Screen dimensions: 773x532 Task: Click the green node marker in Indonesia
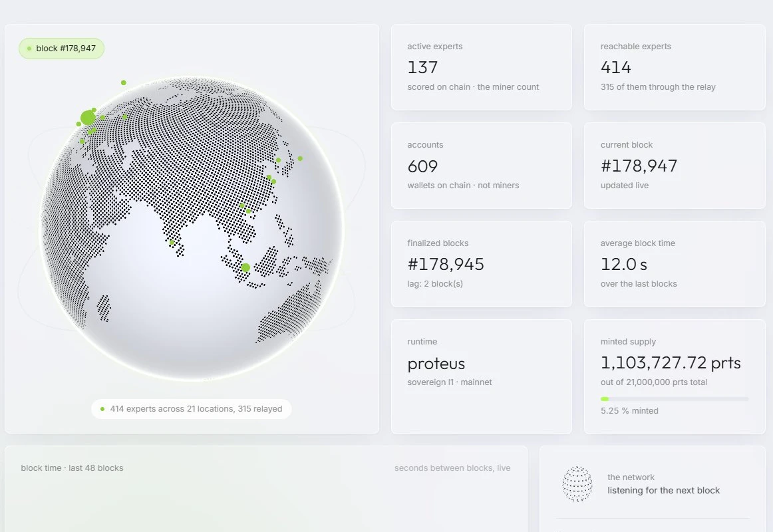coord(245,267)
